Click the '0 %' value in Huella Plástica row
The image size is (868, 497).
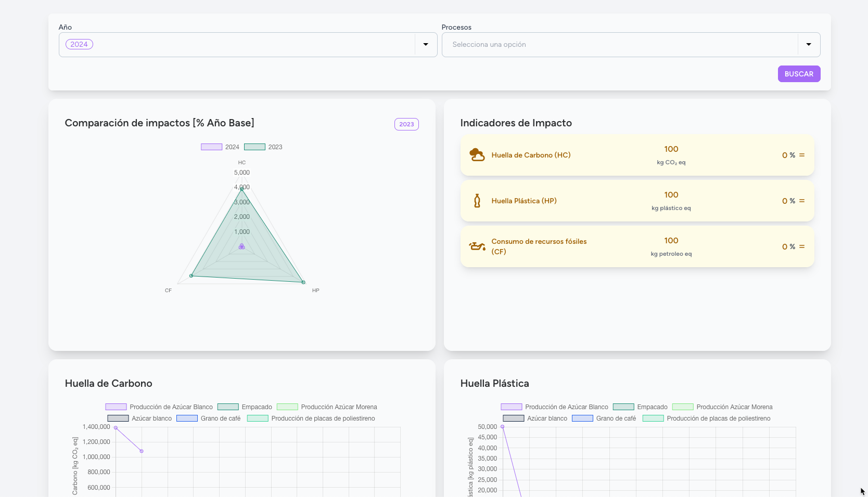click(788, 201)
